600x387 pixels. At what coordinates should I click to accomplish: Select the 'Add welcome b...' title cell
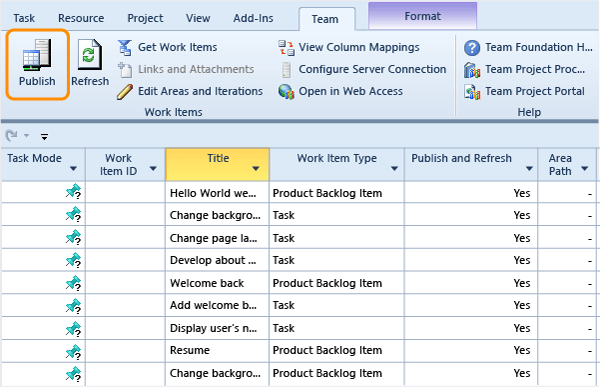click(x=217, y=305)
